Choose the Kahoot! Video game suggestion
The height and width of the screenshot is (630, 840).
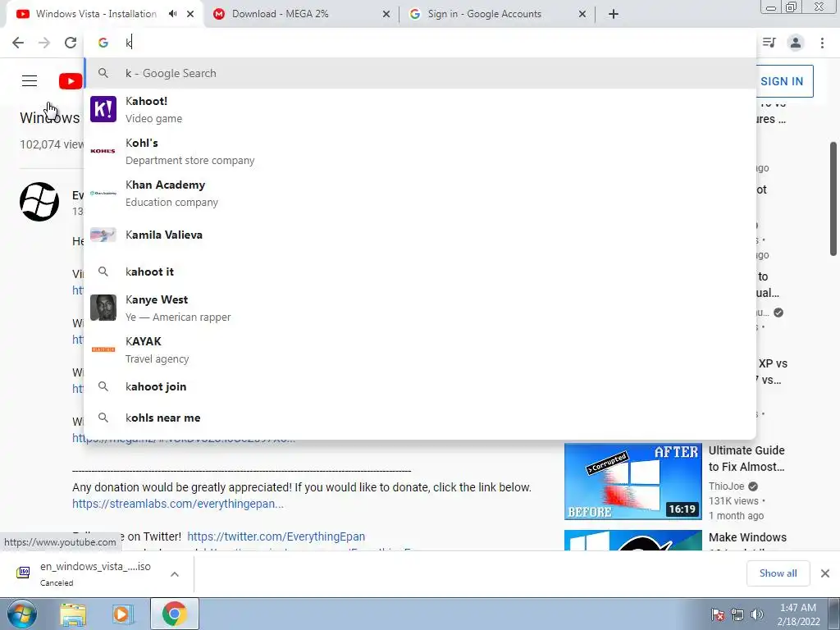pos(420,109)
